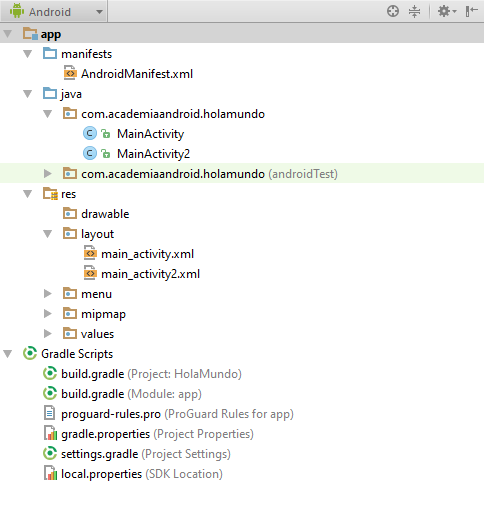Viewport: 484px width, 522px height.
Task: Click the values folder icon
Action: coord(70,333)
